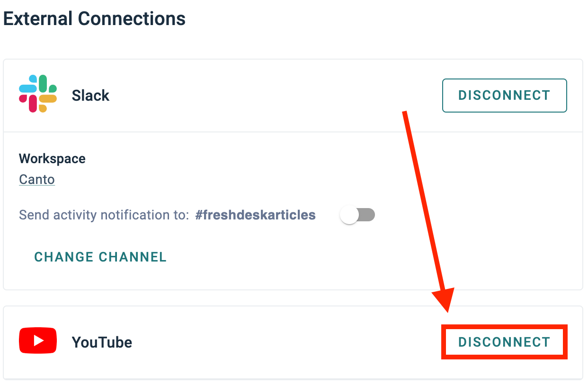Screen dimensions: 588x384
Task: Click the Slack name label
Action: click(90, 96)
